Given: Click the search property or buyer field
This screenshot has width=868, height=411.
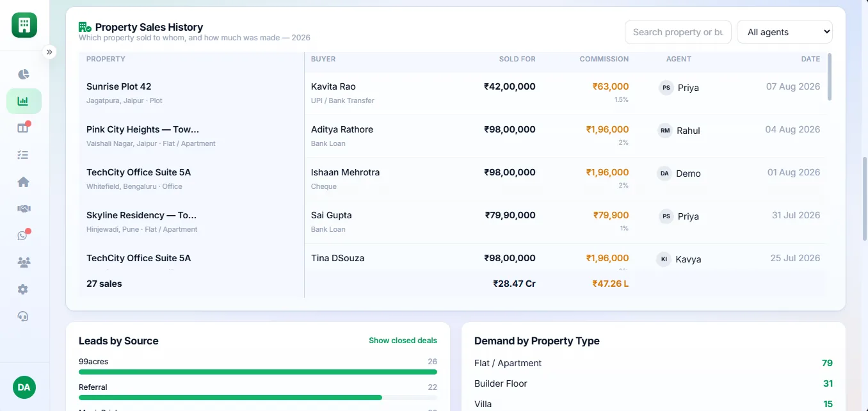Looking at the screenshot, I should (678, 32).
